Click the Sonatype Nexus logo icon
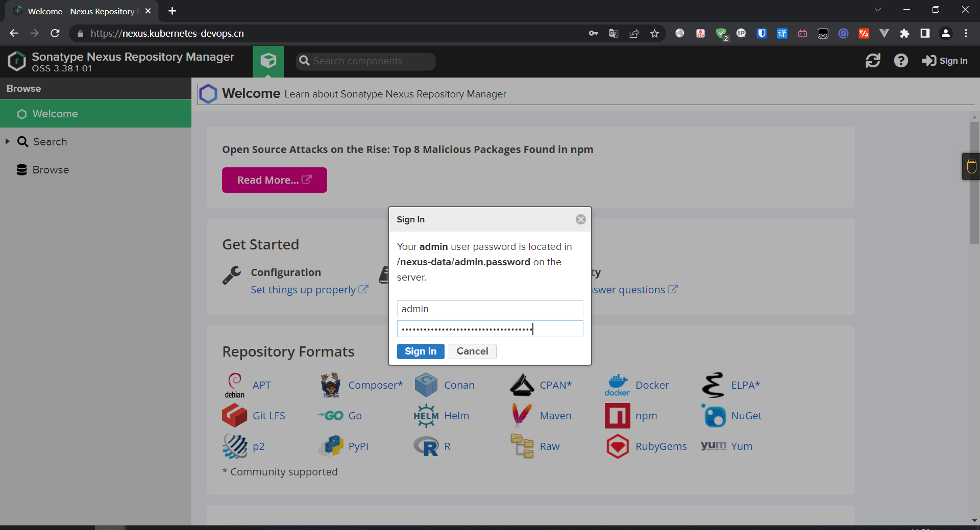This screenshot has height=530, width=980. point(17,61)
